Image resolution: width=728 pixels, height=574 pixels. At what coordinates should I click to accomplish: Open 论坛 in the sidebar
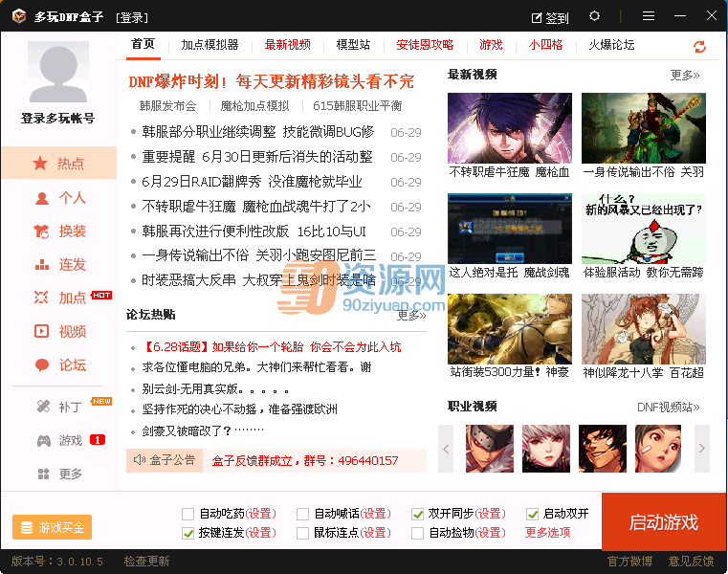click(58, 365)
